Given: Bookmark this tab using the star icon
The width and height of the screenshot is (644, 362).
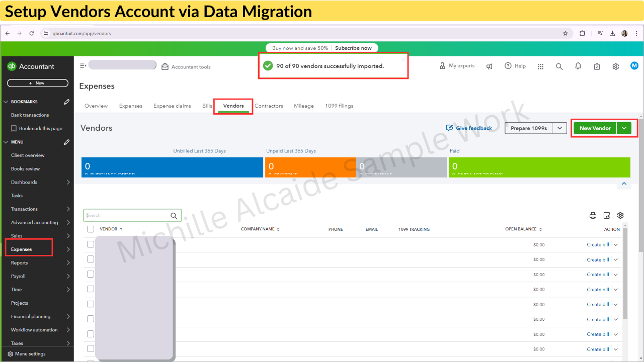Looking at the screenshot, I should [x=566, y=33].
